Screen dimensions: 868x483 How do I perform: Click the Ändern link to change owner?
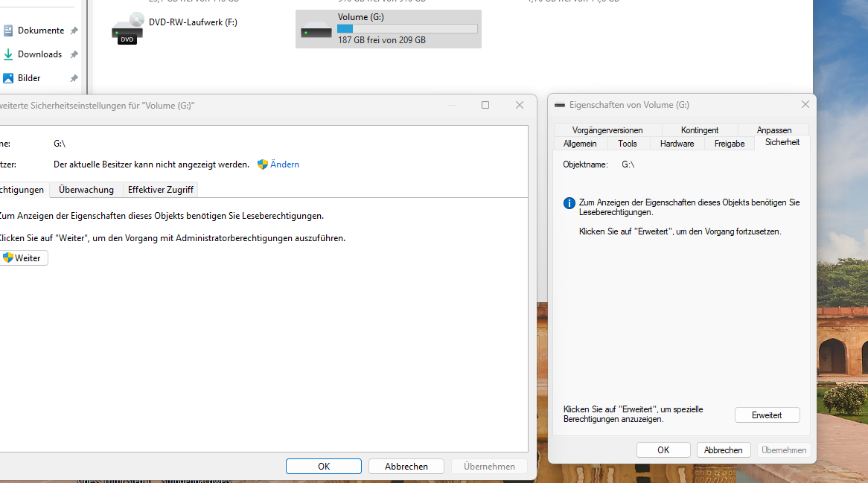(x=284, y=164)
